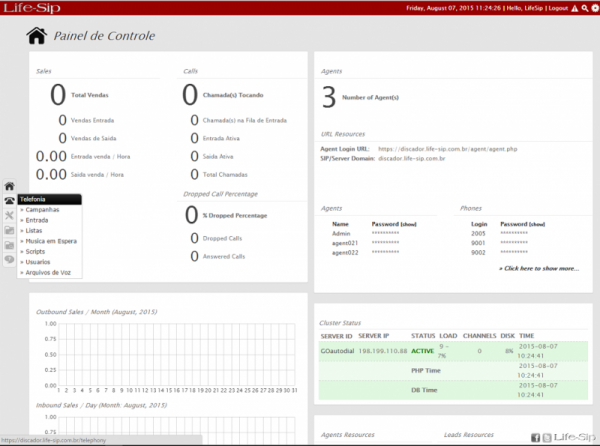Open Usuarios from Telefonia menu
600x446 pixels.
38,262
